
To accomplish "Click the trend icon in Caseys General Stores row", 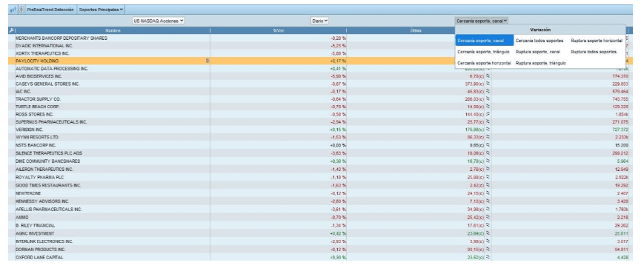I will pos(488,84).
